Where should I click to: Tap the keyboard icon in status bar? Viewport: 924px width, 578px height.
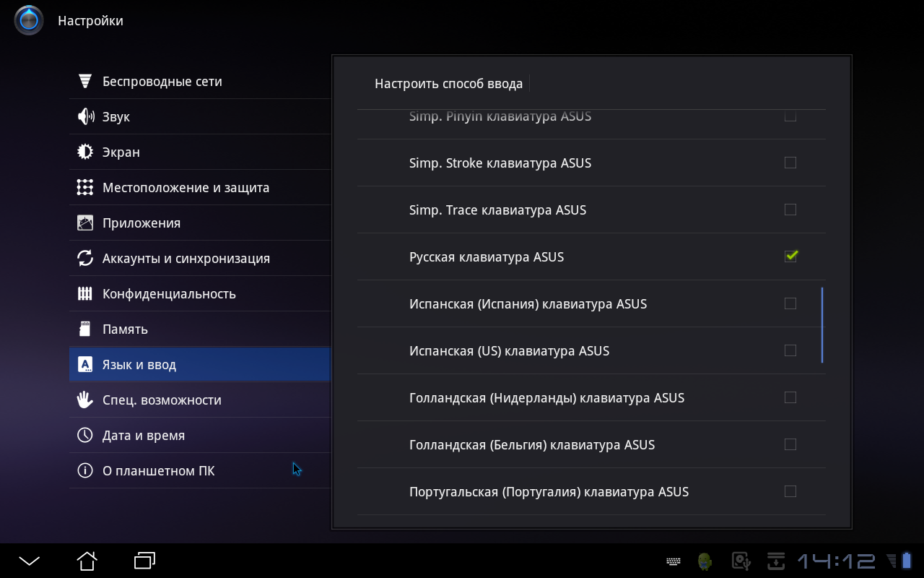pos(673,561)
